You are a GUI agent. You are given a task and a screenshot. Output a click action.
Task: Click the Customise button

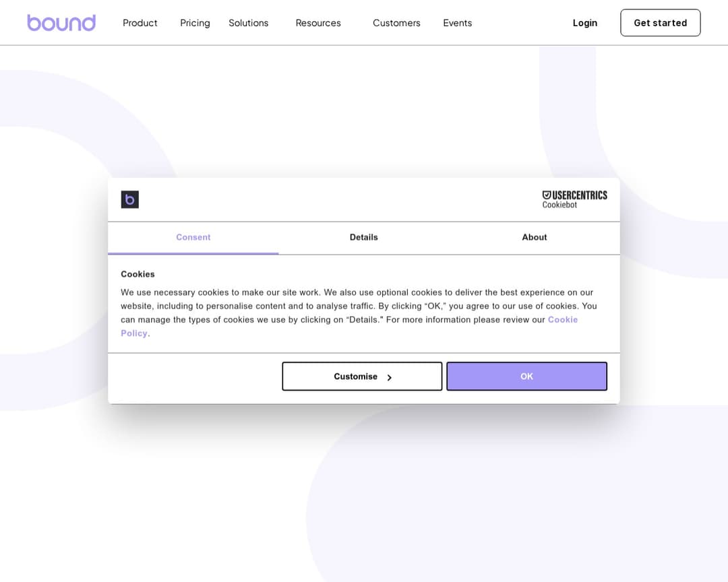(362, 377)
